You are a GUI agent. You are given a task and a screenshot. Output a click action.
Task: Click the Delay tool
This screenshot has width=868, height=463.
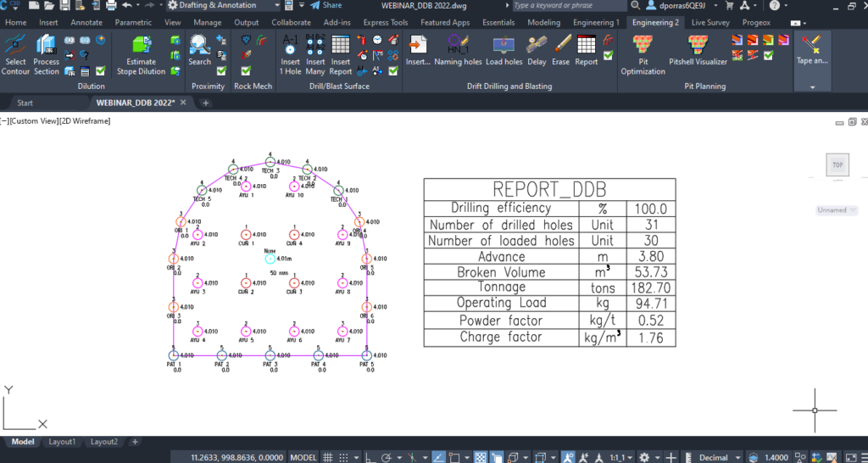pos(537,50)
